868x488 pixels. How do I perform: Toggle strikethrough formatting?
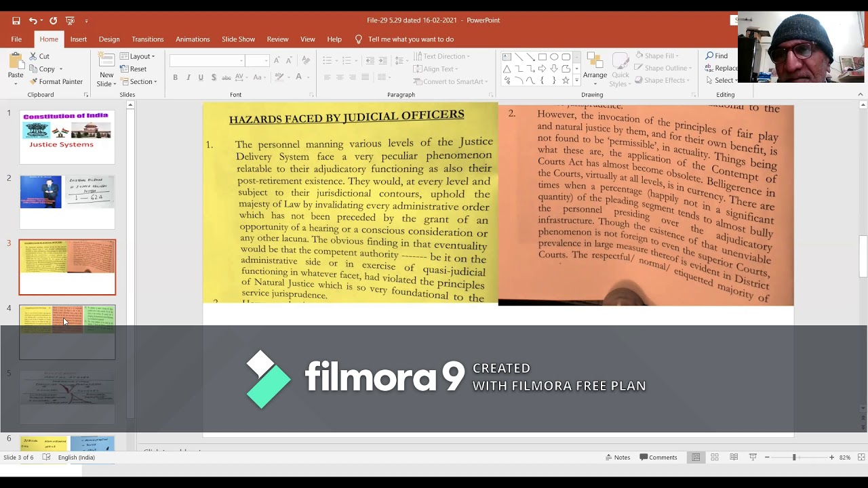coord(227,78)
